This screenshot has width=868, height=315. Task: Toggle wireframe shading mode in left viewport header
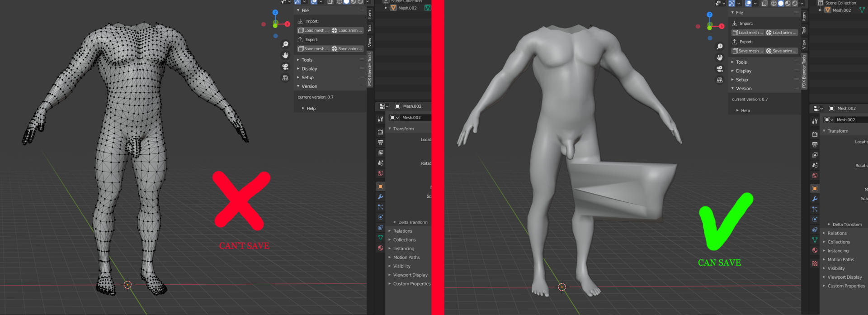(x=339, y=2)
